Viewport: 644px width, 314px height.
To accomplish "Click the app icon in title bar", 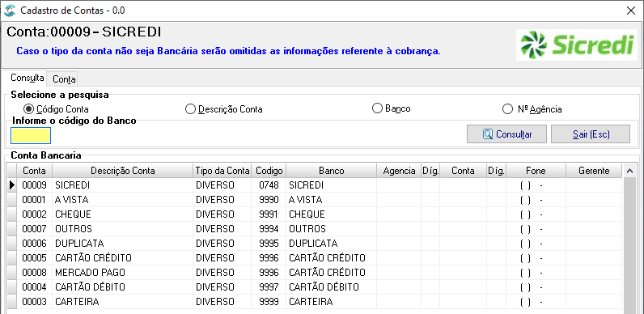I will [10, 11].
